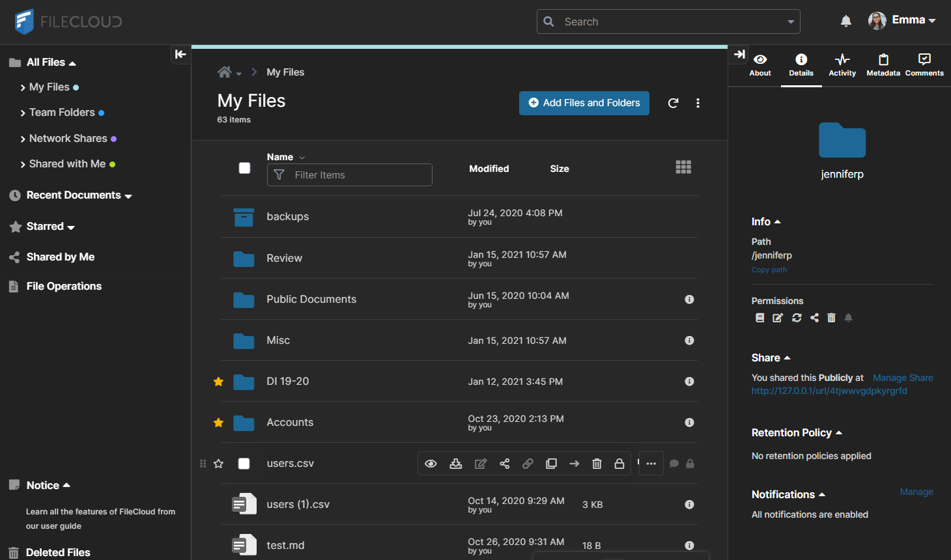951x560 pixels.
Task: Preview users.csv with the eye icon
Action: point(431,464)
